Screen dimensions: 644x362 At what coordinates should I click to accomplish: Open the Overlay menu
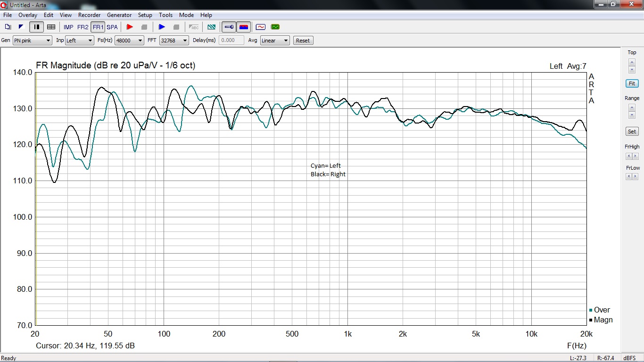click(28, 15)
